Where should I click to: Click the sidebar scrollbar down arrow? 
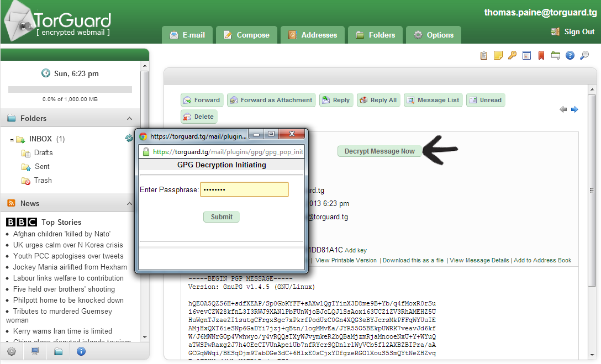click(145, 337)
